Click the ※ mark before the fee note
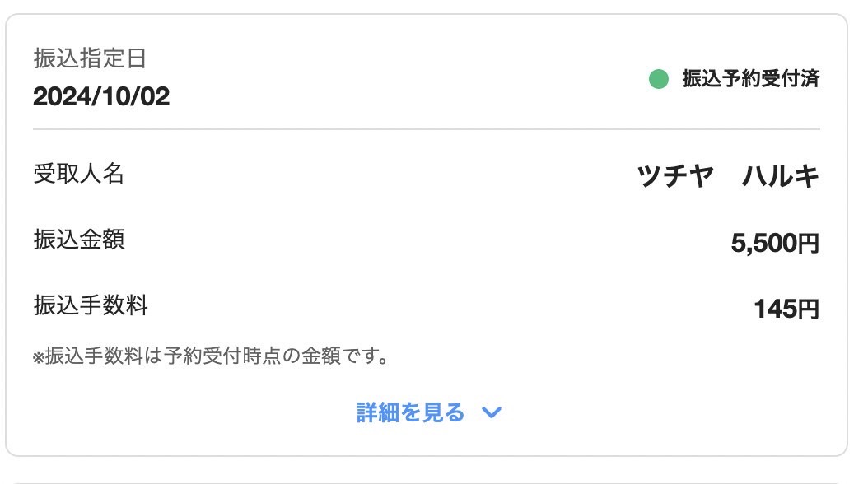Image resolution: width=868 pixels, height=484 pixels. [38, 358]
